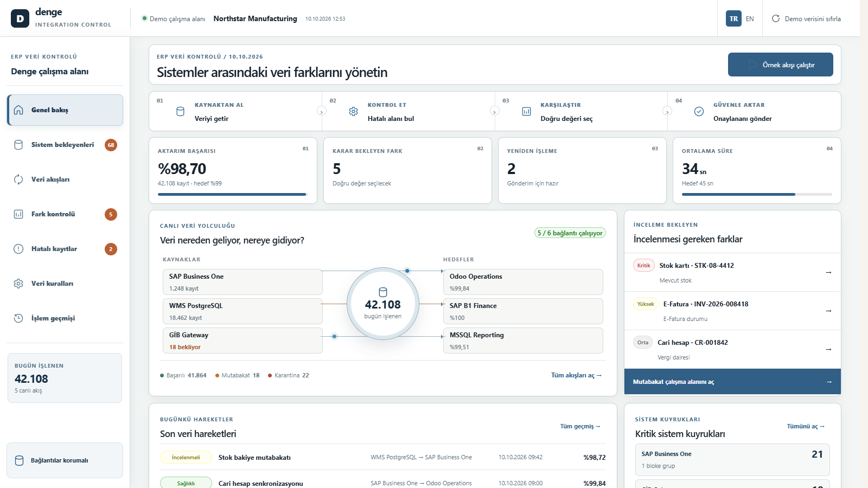Click the Veri kuralları gear icon
868x488 pixels.
point(18,284)
